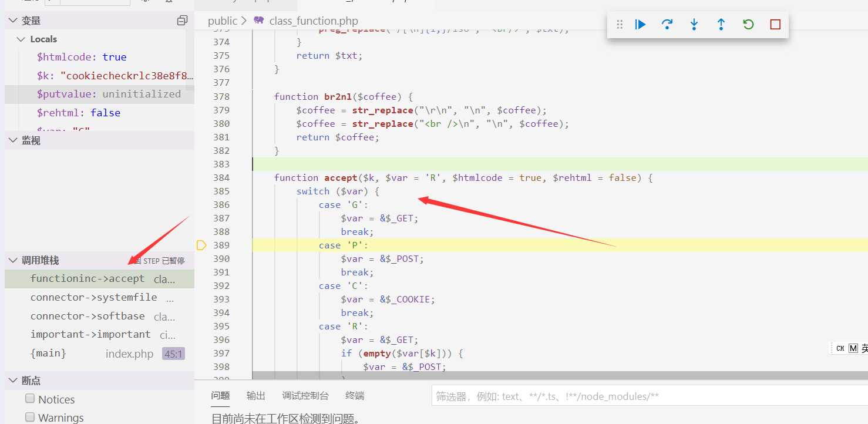Collapse the 调用堆栈 section
868x424 pixels.
pyautogui.click(x=14, y=260)
